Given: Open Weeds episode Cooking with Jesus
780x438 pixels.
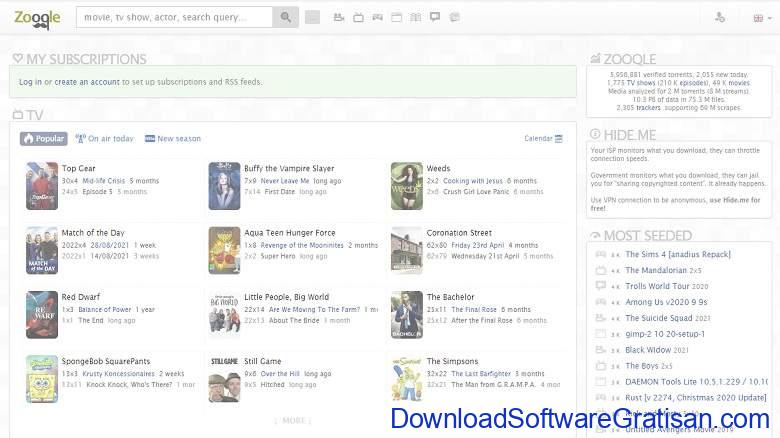Looking at the screenshot, I should 473,181.
